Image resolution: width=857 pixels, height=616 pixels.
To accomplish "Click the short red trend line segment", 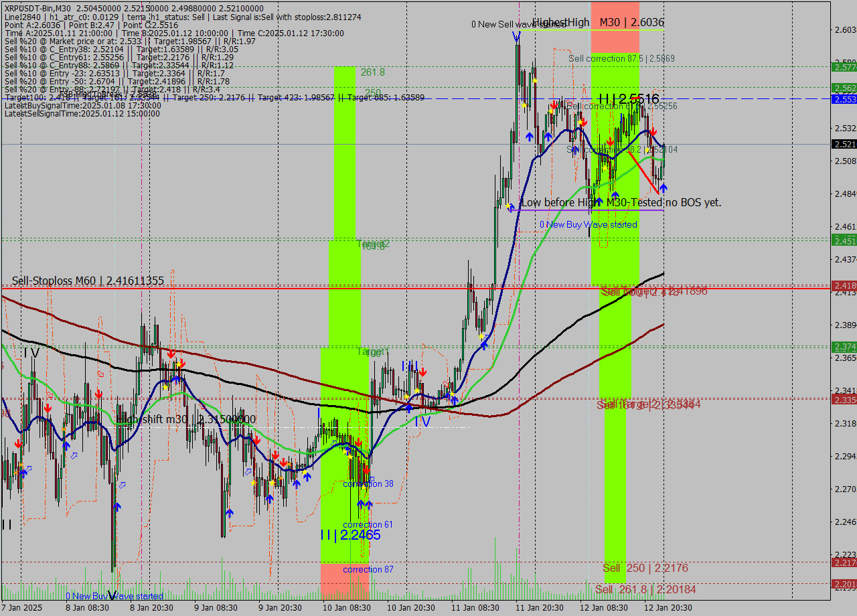I will pos(643,172).
